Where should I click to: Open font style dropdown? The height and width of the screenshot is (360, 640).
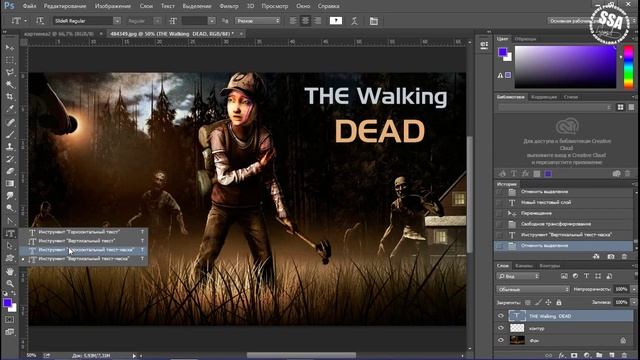[x=158, y=21]
